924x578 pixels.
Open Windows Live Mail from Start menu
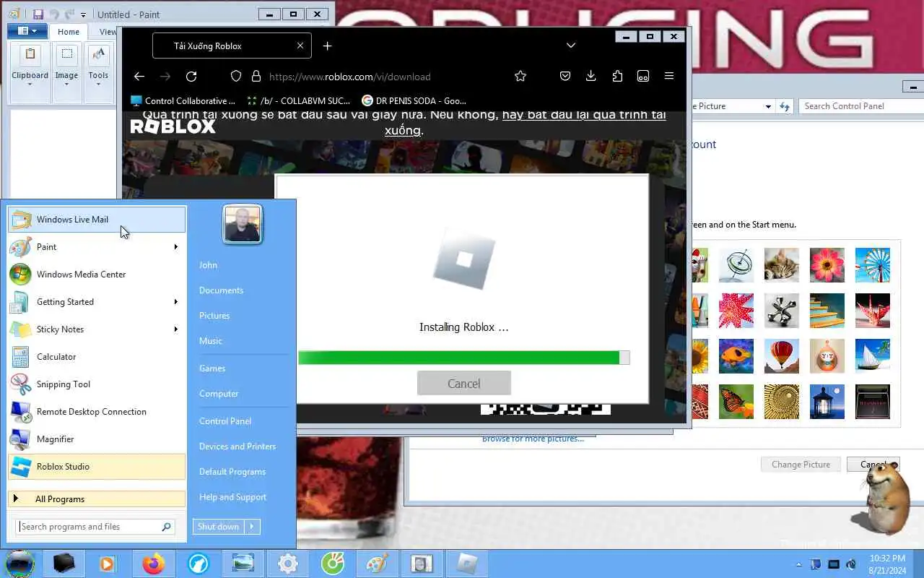97,220
